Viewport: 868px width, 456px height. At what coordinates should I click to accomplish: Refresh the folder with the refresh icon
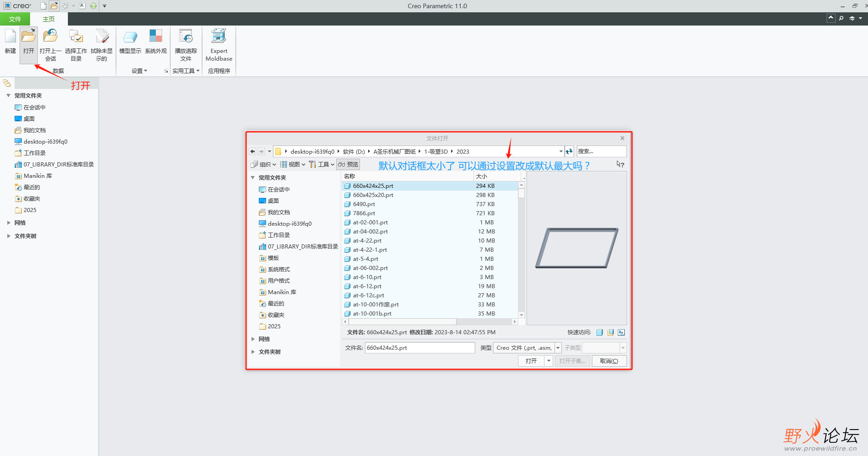click(x=569, y=151)
